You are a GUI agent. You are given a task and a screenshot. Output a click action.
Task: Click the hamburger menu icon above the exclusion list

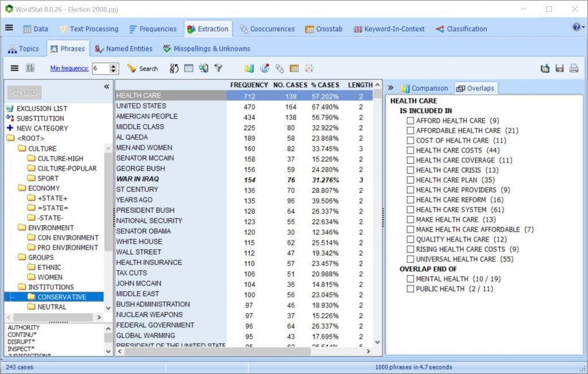pyautogui.click(x=15, y=68)
